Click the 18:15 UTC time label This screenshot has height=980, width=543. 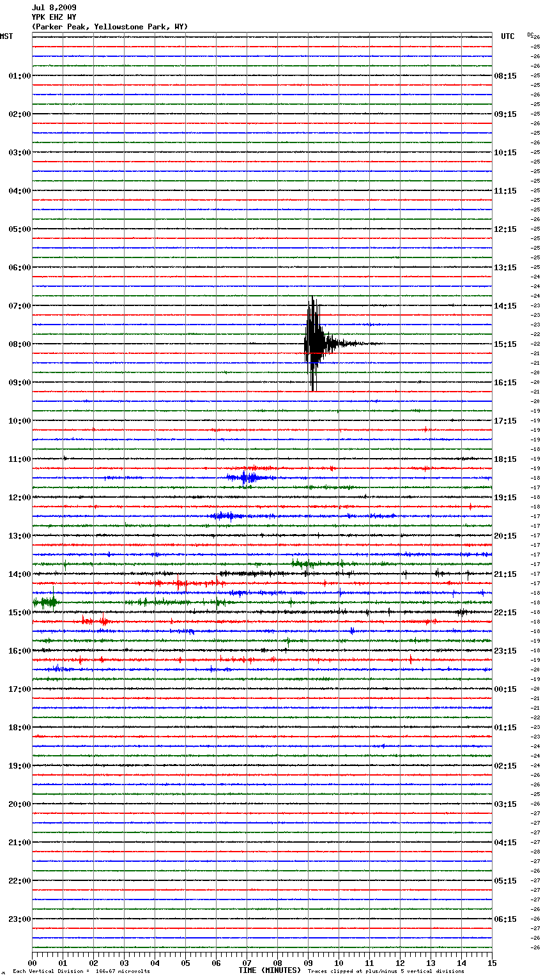pyautogui.click(x=505, y=459)
